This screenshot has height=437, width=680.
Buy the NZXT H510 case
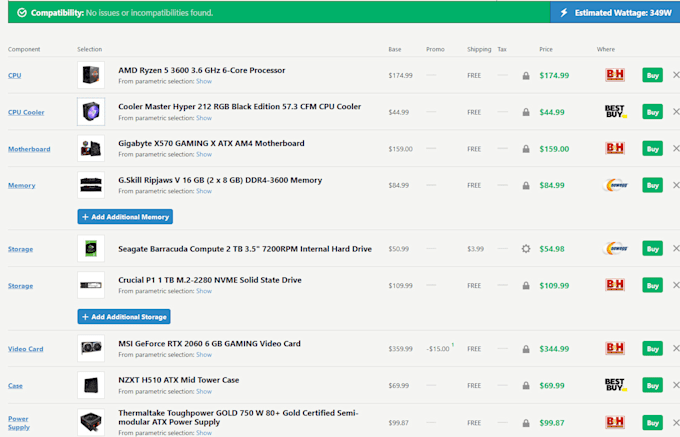pyautogui.click(x=652, y=385)
